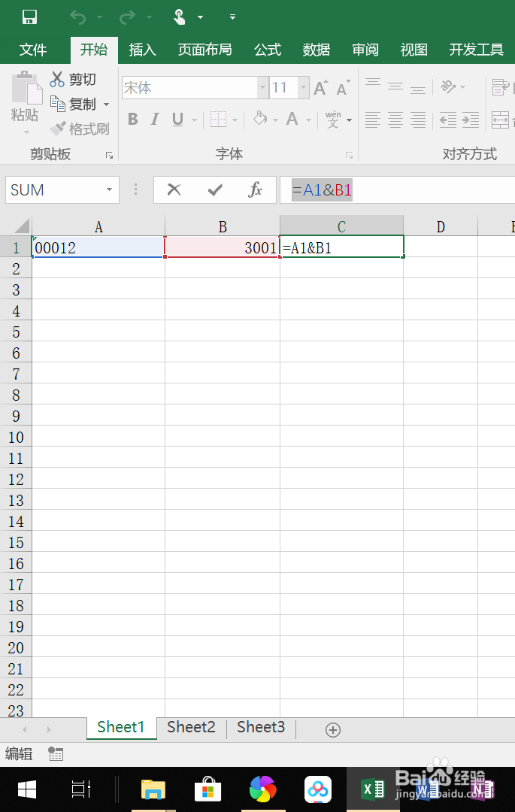The image size is (515, 812).
Task: Expand the 复制 dropdown arrow
Action: tap(107, 104)
